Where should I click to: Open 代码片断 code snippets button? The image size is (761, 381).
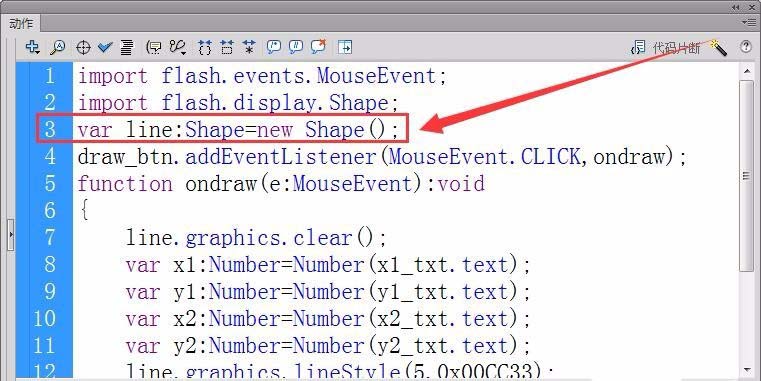pyautogui.click(x=665, y=48)
